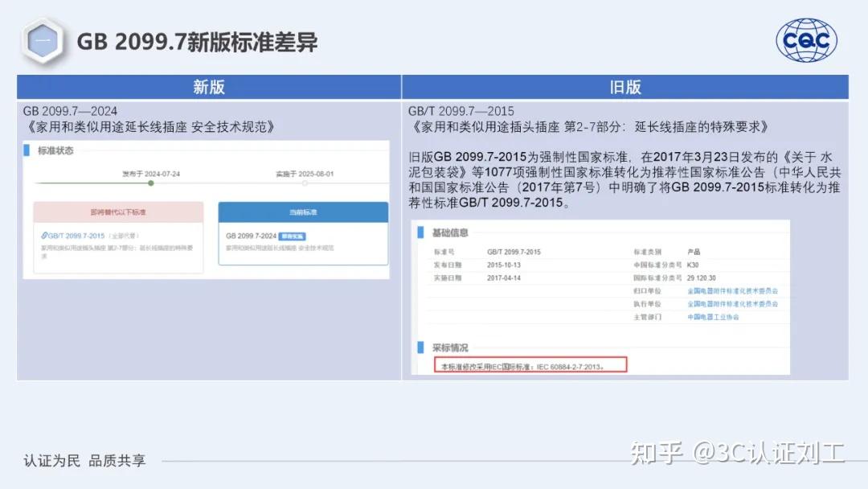Click the blue square marker beside 标准状态

point(27,151)
